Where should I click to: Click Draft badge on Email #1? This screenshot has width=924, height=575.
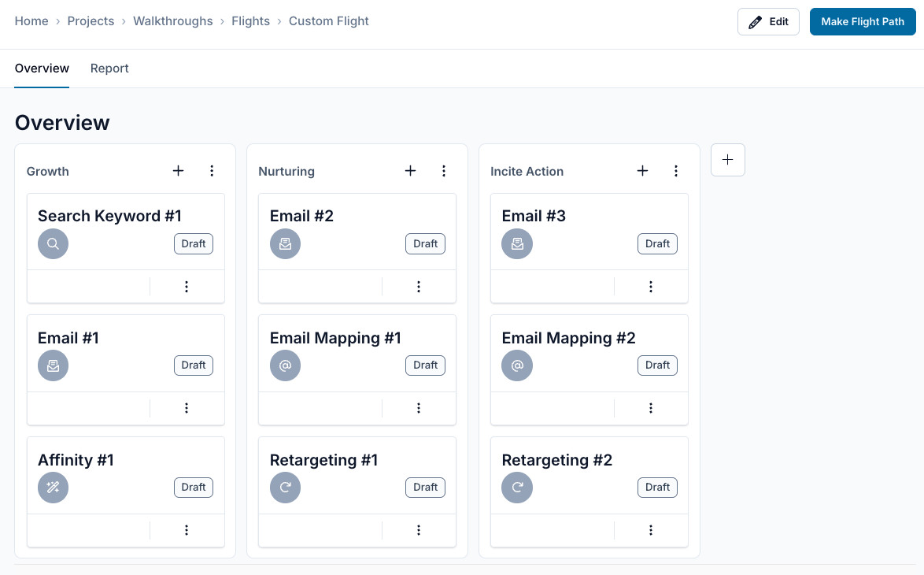[194, 365]
